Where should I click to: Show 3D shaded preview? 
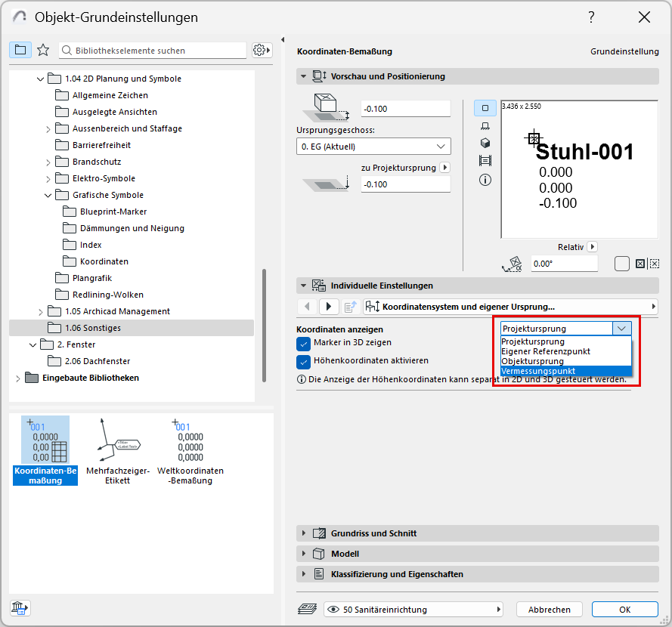(x=485, y=143)
